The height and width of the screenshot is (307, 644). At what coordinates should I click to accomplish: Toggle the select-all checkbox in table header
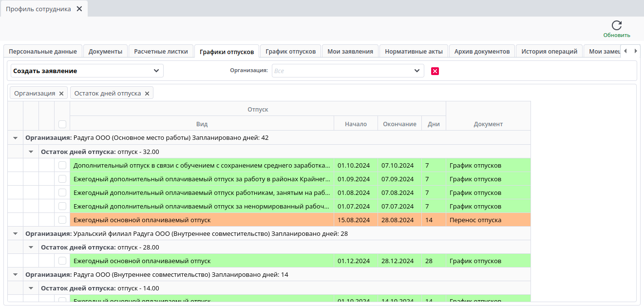[62, 124]
